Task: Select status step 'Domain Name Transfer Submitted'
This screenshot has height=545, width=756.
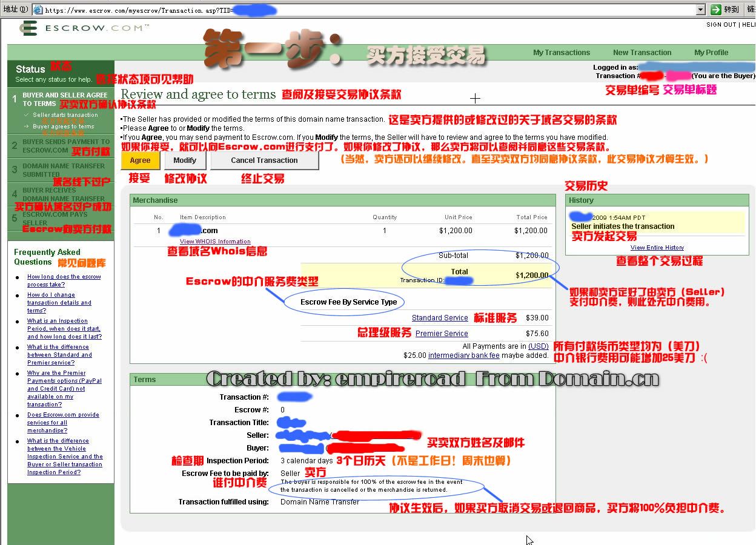Action: [64, 170]
